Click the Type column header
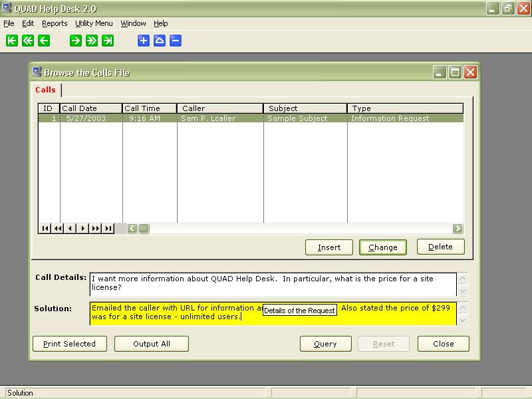The image size is (532, 399). [406, 108]
